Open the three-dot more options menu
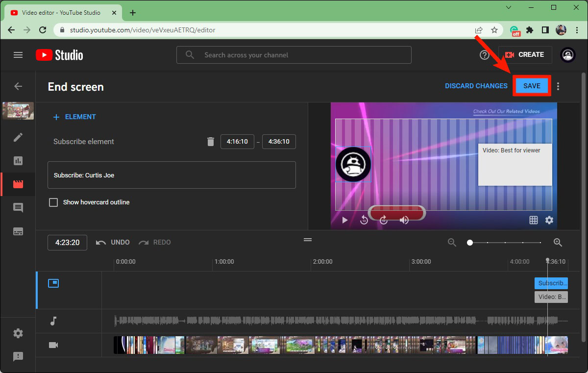 (558, 86)
